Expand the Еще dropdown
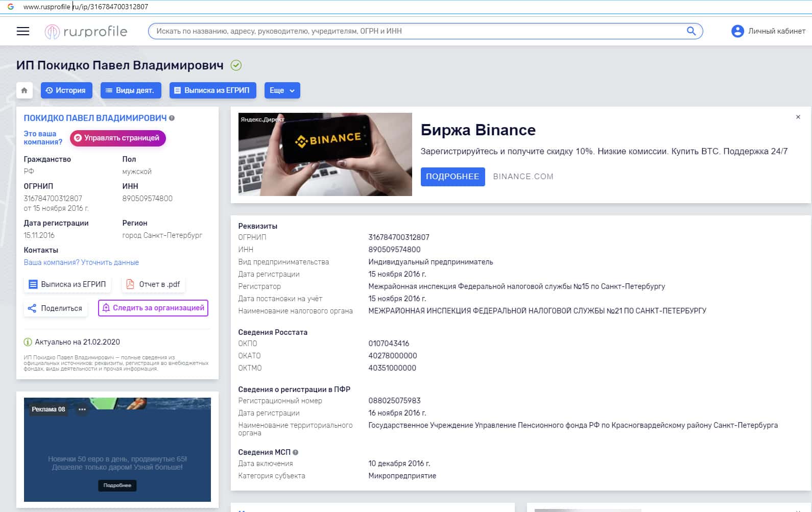 coord(282,90)
